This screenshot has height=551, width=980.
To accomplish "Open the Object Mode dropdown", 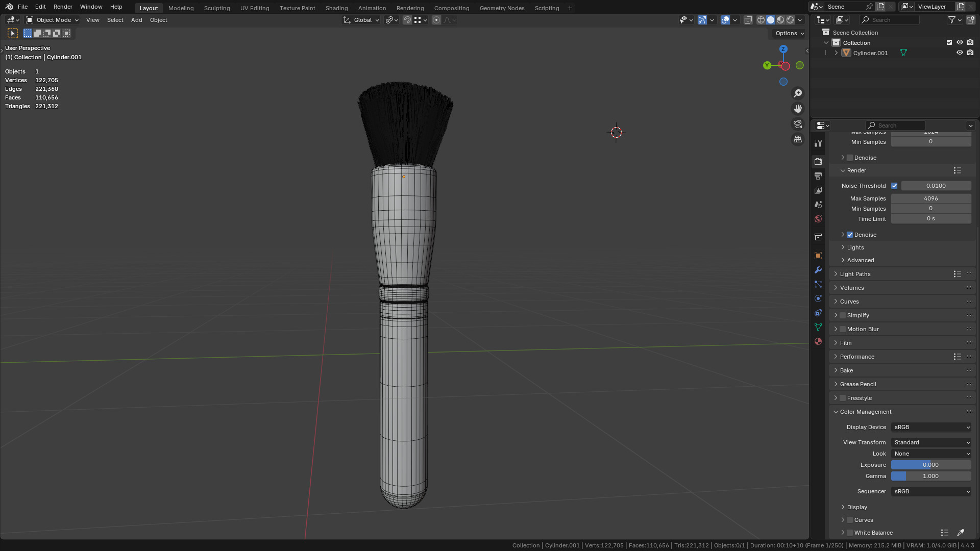I will (x=53, y=20).
